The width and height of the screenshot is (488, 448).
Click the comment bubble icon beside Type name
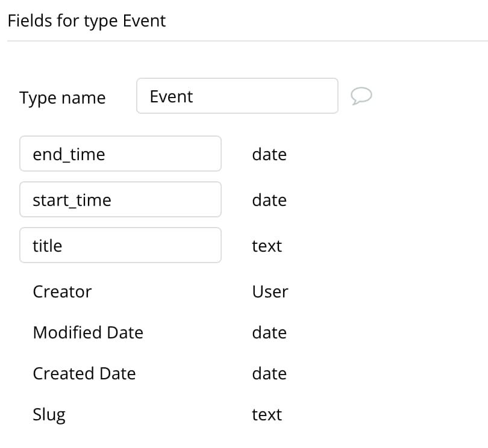click(361, 96)
